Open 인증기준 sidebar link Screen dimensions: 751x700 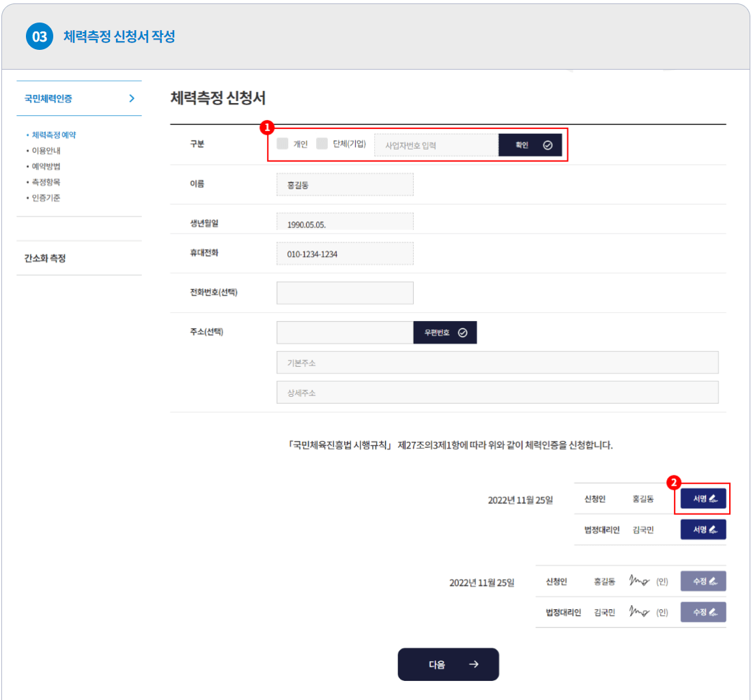point(46,198)
